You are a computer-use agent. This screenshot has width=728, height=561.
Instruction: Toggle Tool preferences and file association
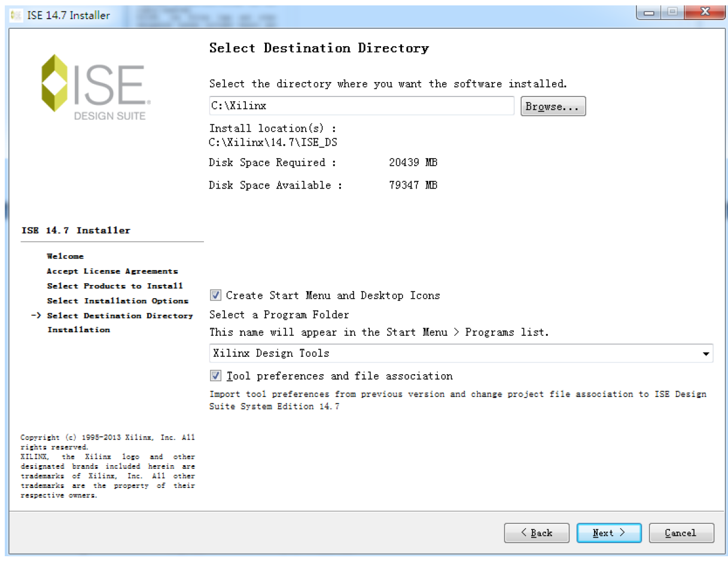tap(215, 375)
